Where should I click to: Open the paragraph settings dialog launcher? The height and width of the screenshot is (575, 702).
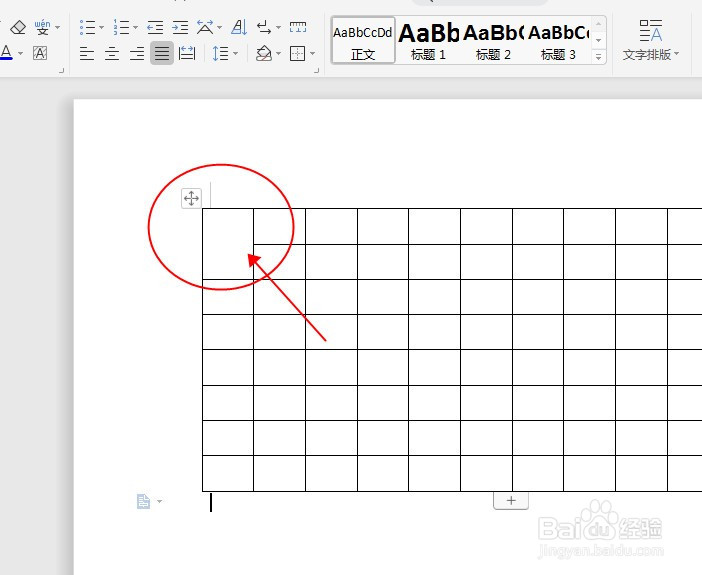[317, 70]
